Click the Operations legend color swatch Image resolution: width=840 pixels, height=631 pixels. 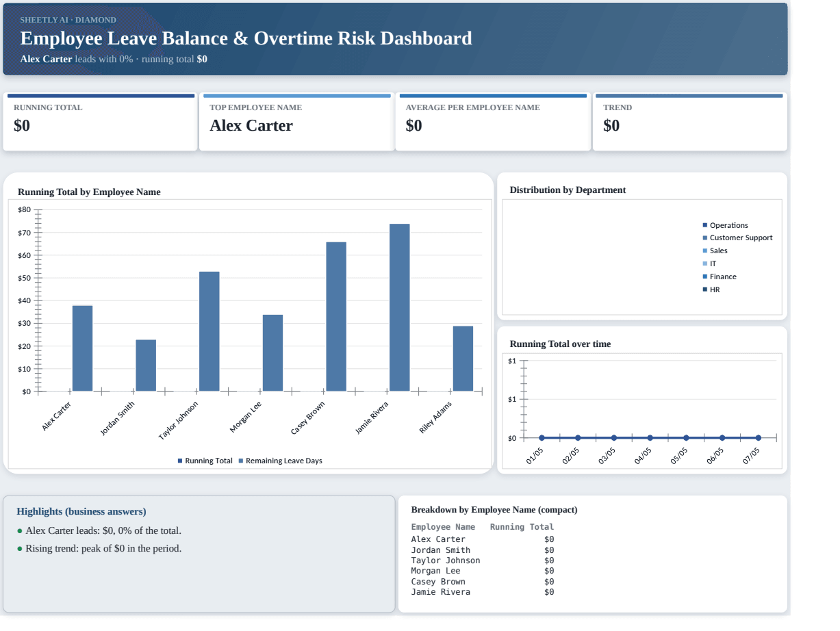[x=704, y=225]
